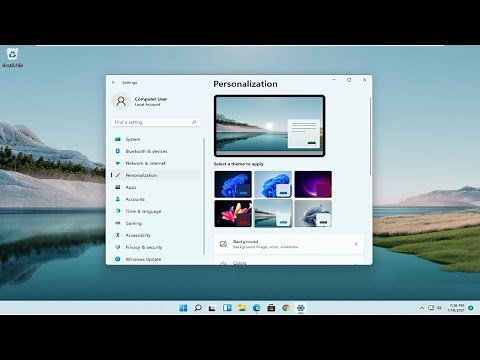Apply the purple Glow theme
Image resolution: width=480 pixels, height=360 pixels.
tap(313, 184)
